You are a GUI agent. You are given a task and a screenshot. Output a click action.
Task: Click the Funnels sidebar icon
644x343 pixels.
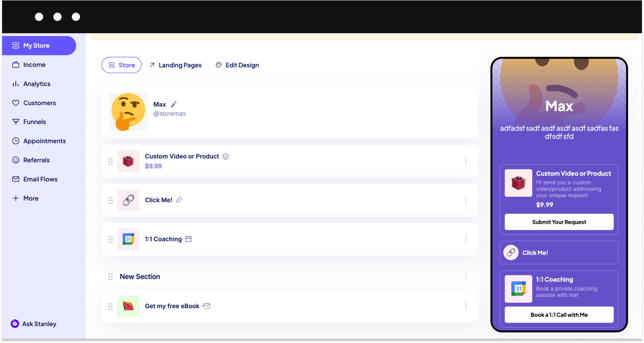[16, 122]
